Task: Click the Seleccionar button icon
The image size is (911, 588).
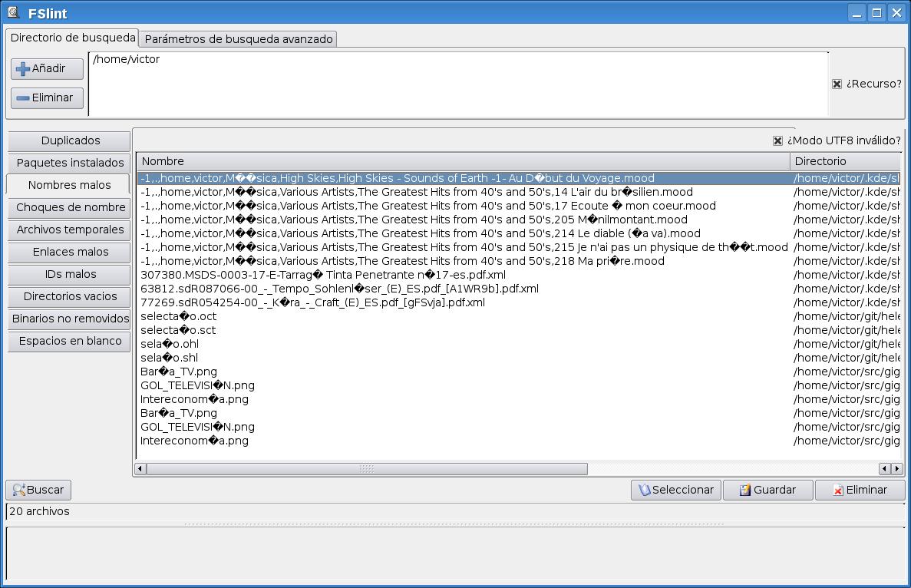Action: (x=645, y=490)
